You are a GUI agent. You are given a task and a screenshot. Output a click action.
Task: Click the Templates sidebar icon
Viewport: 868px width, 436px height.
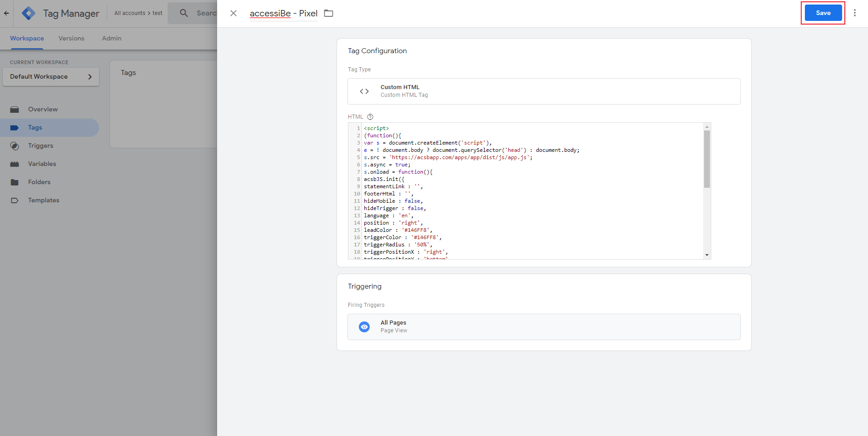(x=15, y=200)
